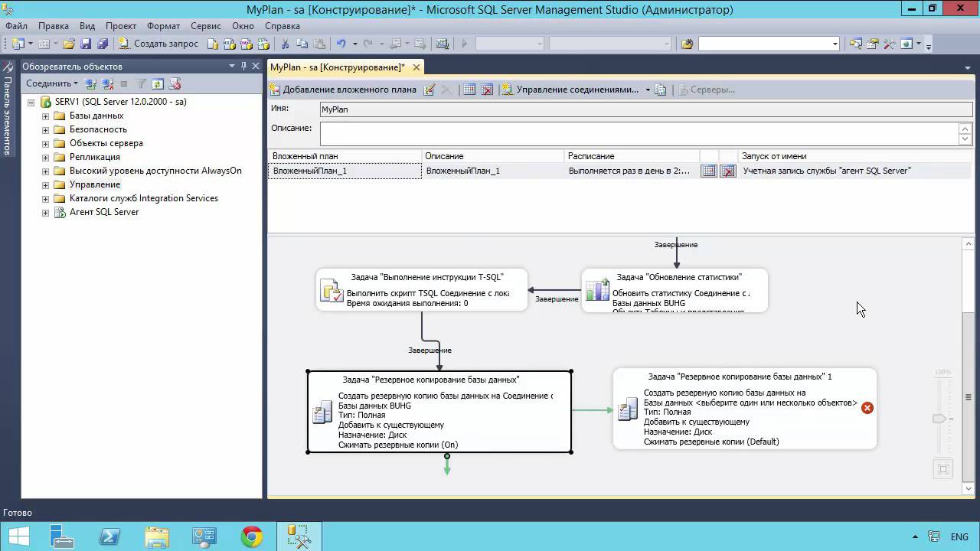Viewport: 980px width, 551px height.
Task: Expand 'Каталоги служб Integration Services' node
Action: point(45,198)
